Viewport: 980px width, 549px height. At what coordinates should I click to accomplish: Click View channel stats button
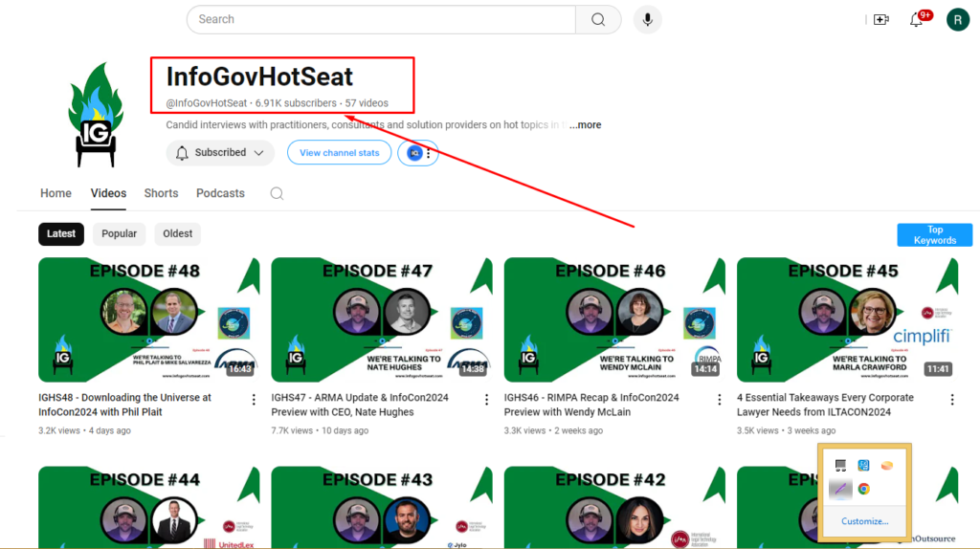pos(340,153)
